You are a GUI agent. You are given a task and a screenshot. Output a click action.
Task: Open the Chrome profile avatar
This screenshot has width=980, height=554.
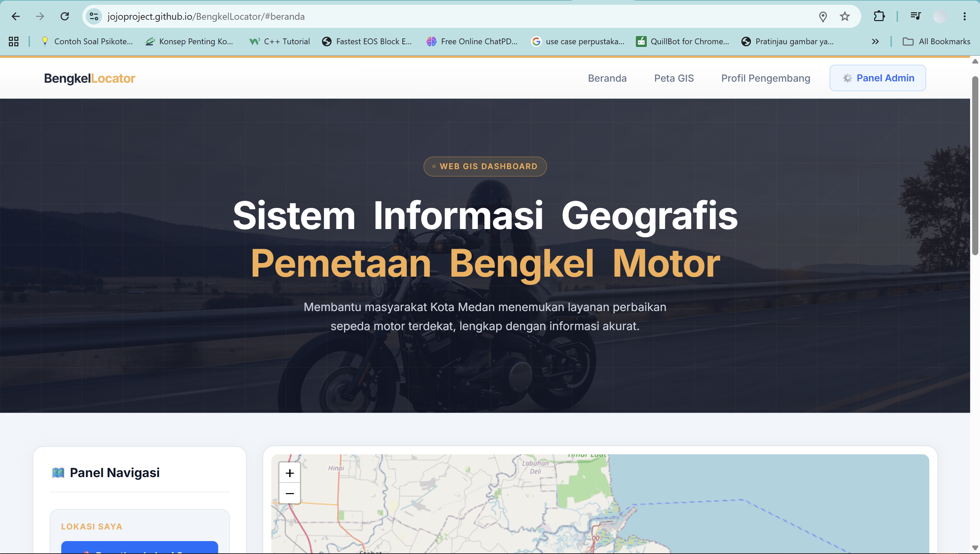point(940,16)
